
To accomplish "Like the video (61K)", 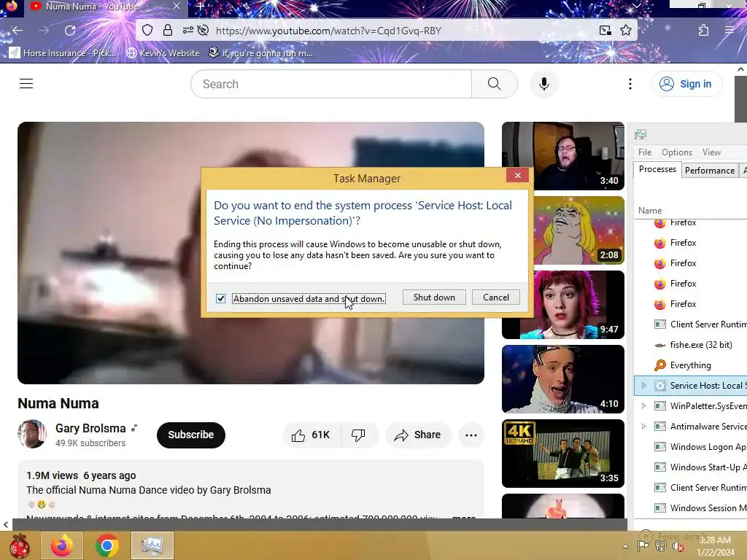I will click(x=311, y=435).
